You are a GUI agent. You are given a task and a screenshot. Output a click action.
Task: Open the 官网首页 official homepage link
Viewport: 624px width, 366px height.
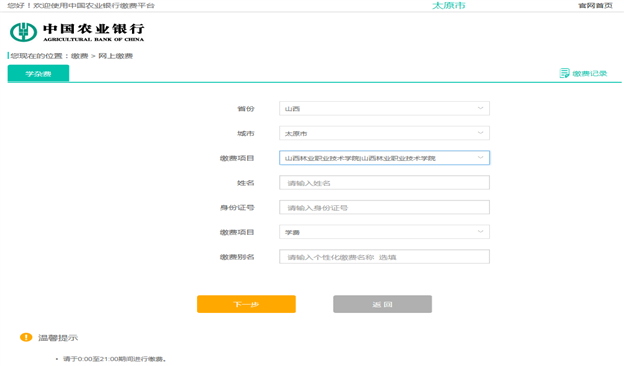595,6
